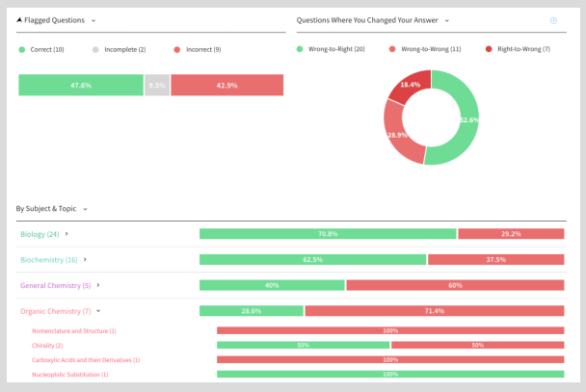The image size is (586, 392).
Task: Open the Questions Where You Changed Your Answer dropdown
Action: point(446,20)
